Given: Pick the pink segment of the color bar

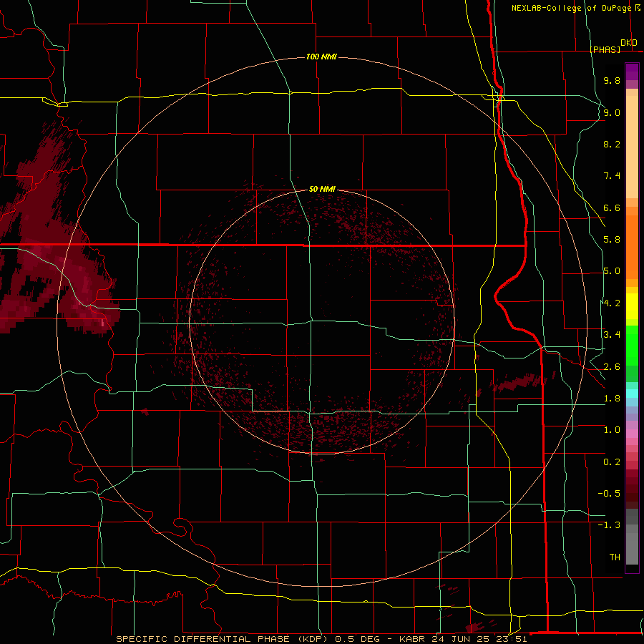Looking at the screenshot, I should coord(632,434).
